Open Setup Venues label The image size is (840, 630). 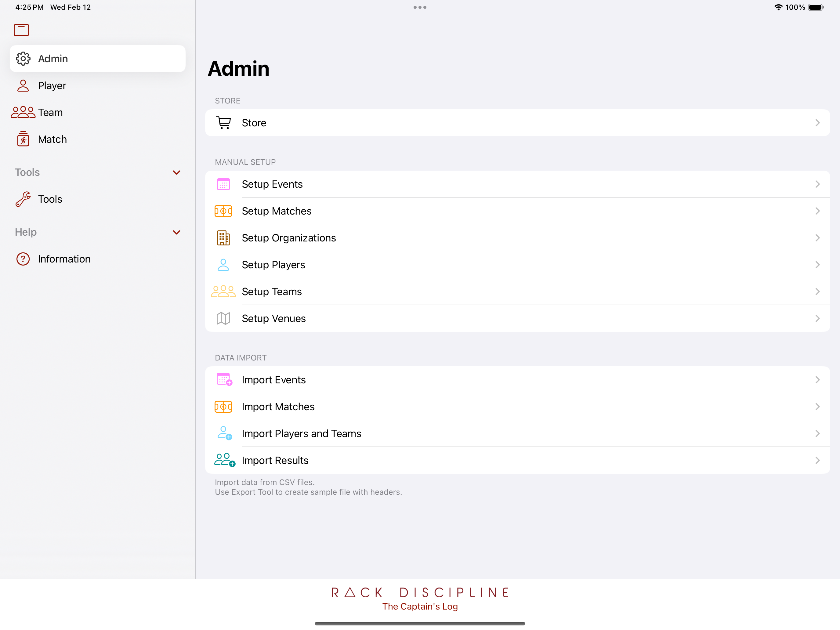click(274, 318)
